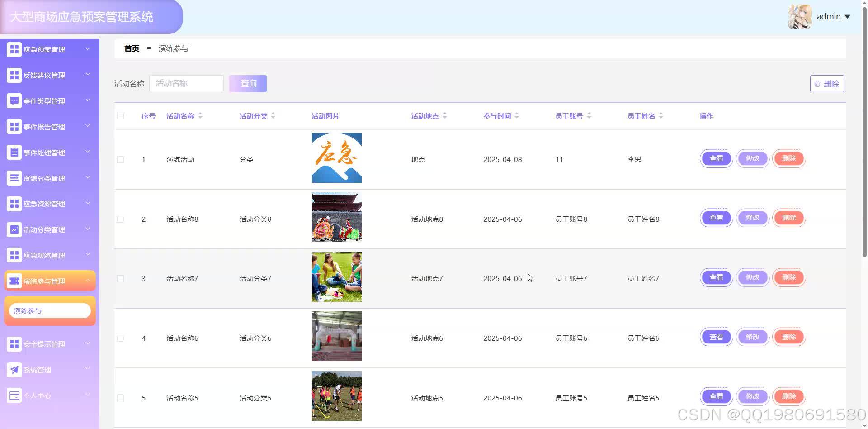Open the 演练活动 image thumbnail

click(x=336, y=158)
